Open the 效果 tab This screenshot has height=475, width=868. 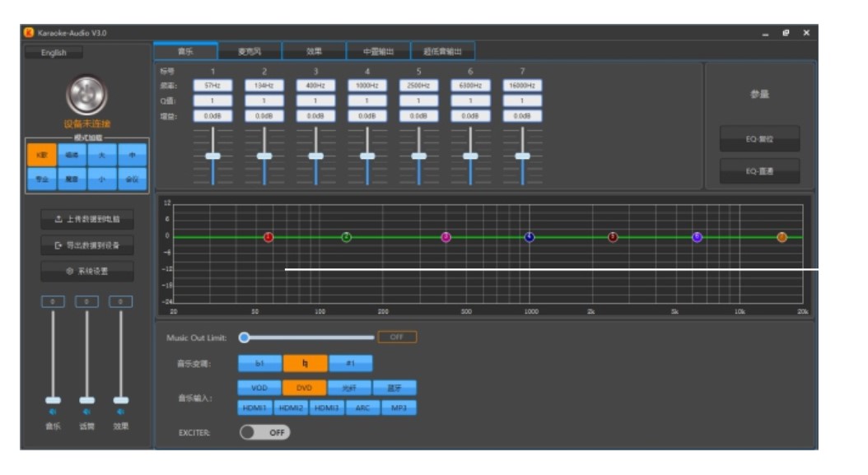(x=314, y=52)
